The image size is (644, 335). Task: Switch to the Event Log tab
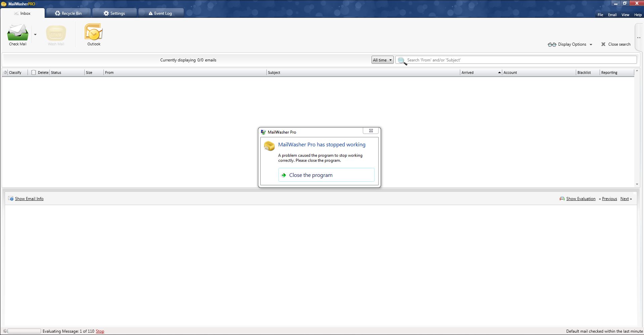[x=161, y=13]
